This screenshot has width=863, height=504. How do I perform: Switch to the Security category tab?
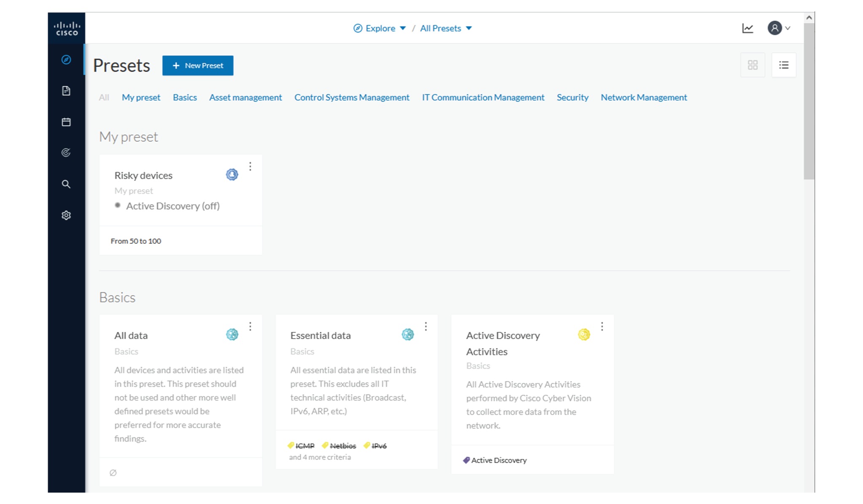[x=572, y=97]
